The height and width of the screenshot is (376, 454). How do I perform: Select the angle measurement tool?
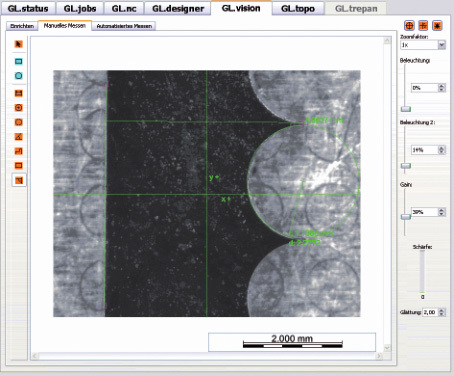click(19, 137)
